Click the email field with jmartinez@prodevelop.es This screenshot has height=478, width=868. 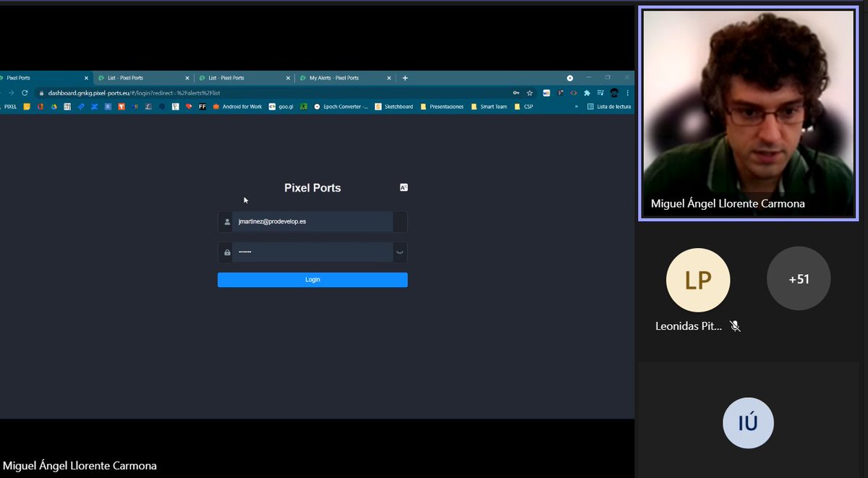coord(312,221)
